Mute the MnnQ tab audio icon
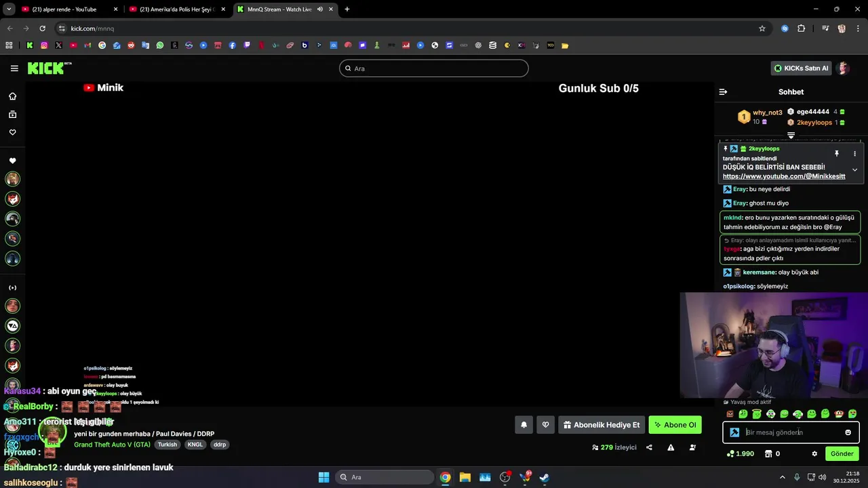868x488 pixels. tap(320, 9)
